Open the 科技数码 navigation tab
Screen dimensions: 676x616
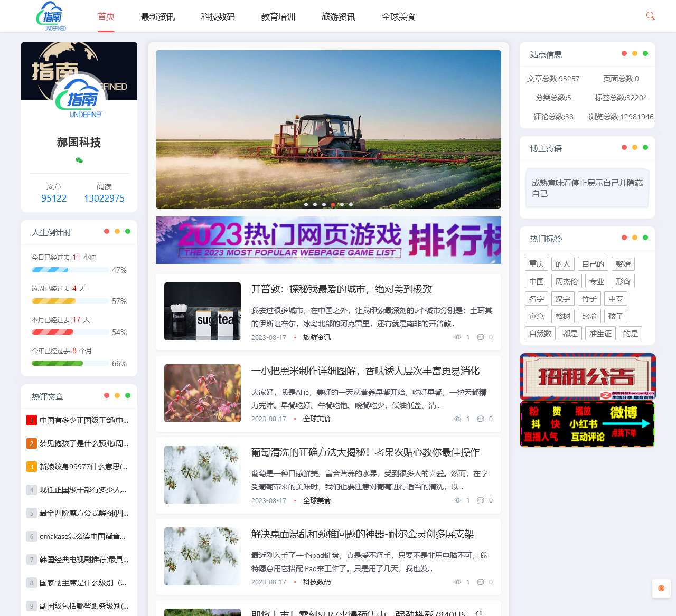coord(218,17)
